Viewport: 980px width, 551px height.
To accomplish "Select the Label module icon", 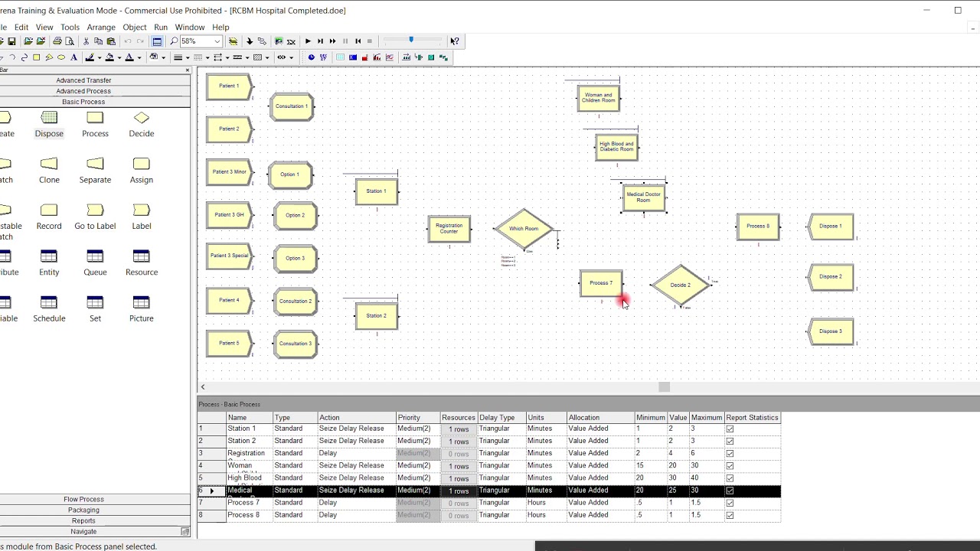I will pos(141,210).
